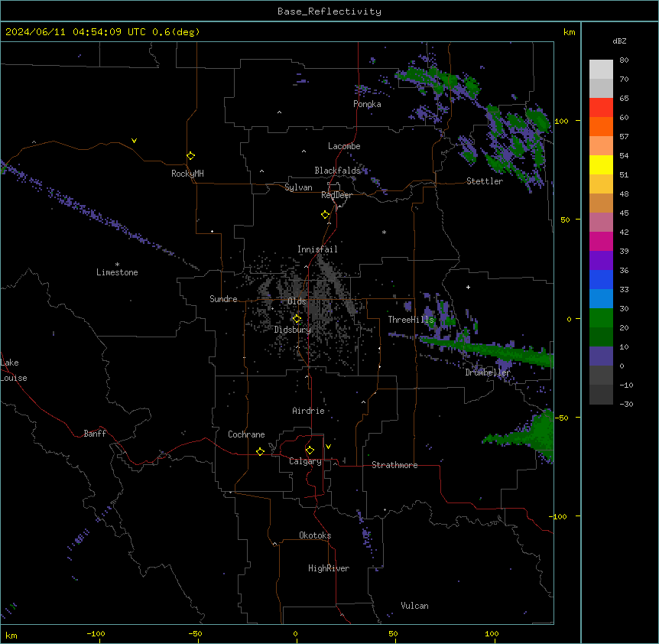
Task: Click the -100 tick label on right axis
Action: (559, 516)
